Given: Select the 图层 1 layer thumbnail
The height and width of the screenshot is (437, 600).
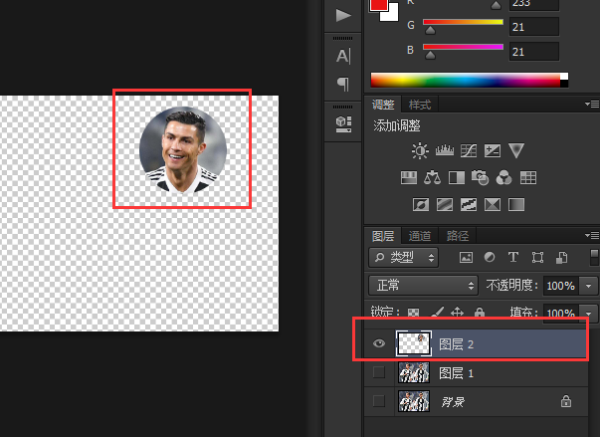Looking at the screenshot, I should [414, 373].
